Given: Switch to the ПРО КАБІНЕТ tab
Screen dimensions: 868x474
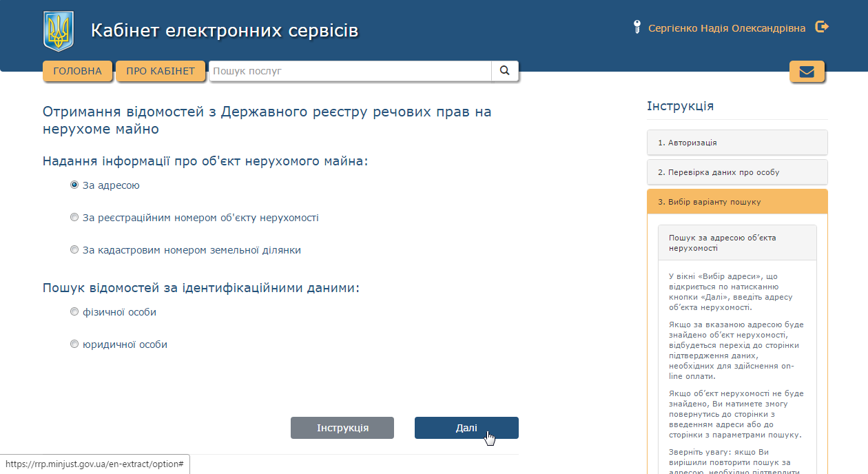Looking at the screenshot, I should tap(161, 70).
